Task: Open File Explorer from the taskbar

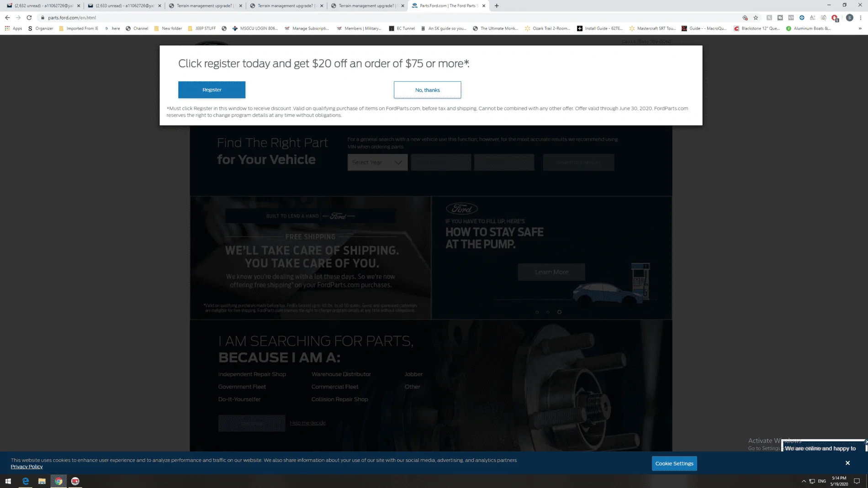Action: pos(42,481)
